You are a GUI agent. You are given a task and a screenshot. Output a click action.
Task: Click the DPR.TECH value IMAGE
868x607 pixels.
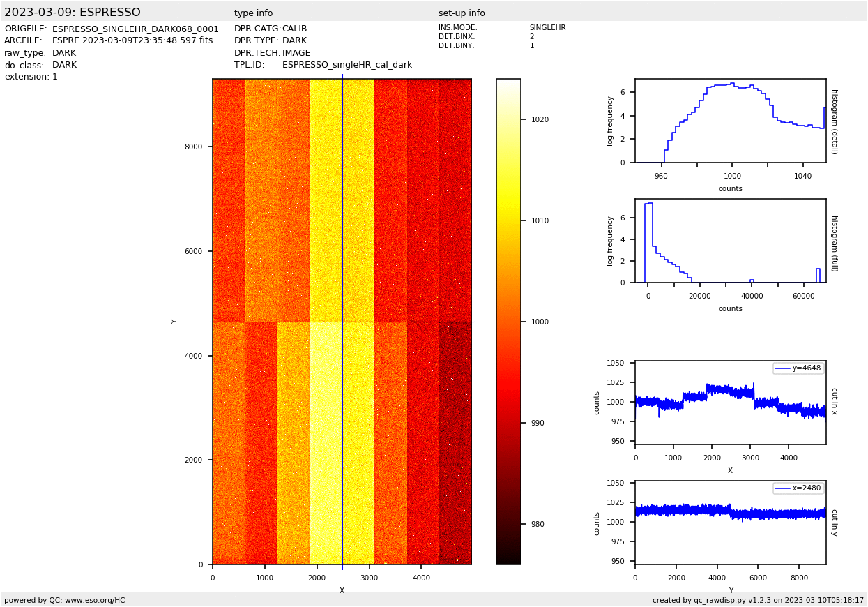tap(296, 53)
